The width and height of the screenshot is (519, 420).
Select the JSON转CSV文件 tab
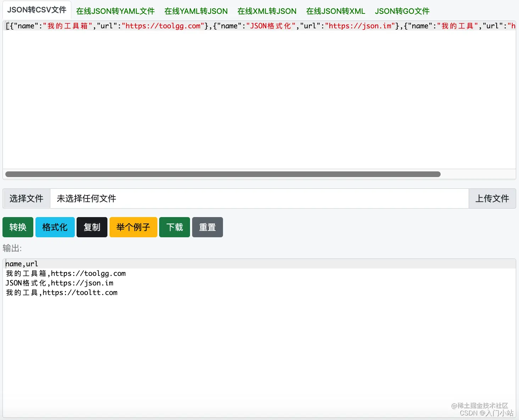(37, 10)
